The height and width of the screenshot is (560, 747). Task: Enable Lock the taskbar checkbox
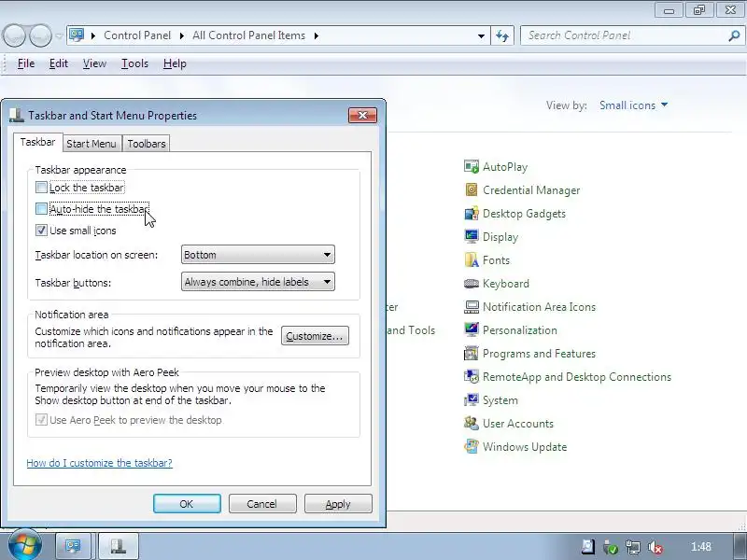(x=41, y=188)
